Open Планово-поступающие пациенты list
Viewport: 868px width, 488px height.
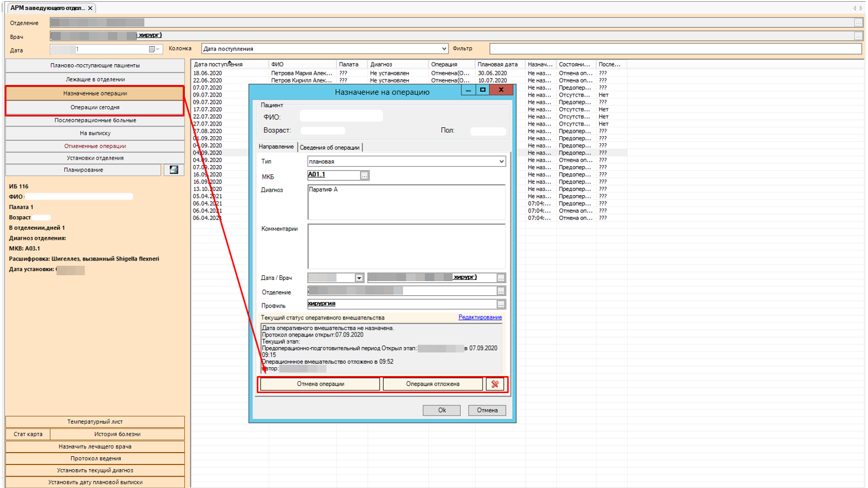(95, 65)
